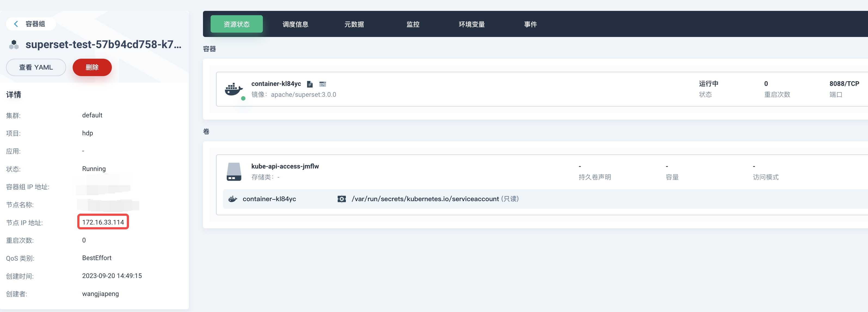Click the pod icon beside superset-test title
This screenshot has width=868, height=312.
pyautogui.click(x=14, y=45)
